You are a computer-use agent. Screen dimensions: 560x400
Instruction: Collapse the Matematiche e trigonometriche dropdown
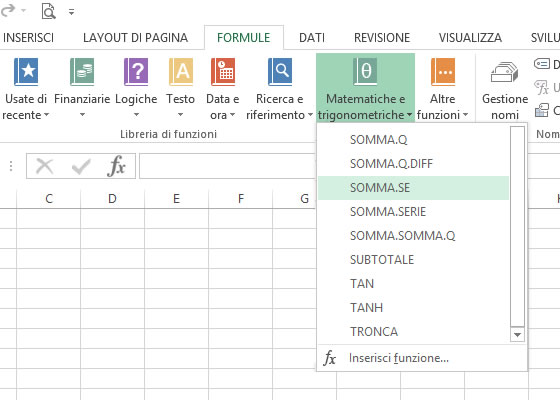(x=365, y=88)
